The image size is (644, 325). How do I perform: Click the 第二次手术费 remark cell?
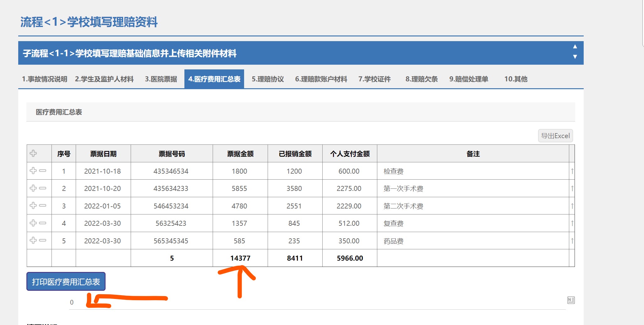coord(473,206)
